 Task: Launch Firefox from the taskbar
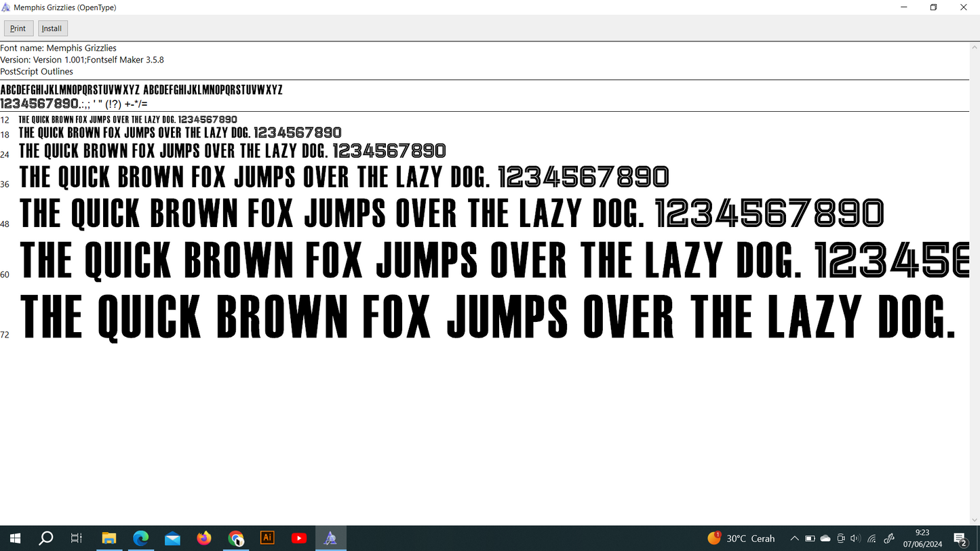click(x=204, y=538)
